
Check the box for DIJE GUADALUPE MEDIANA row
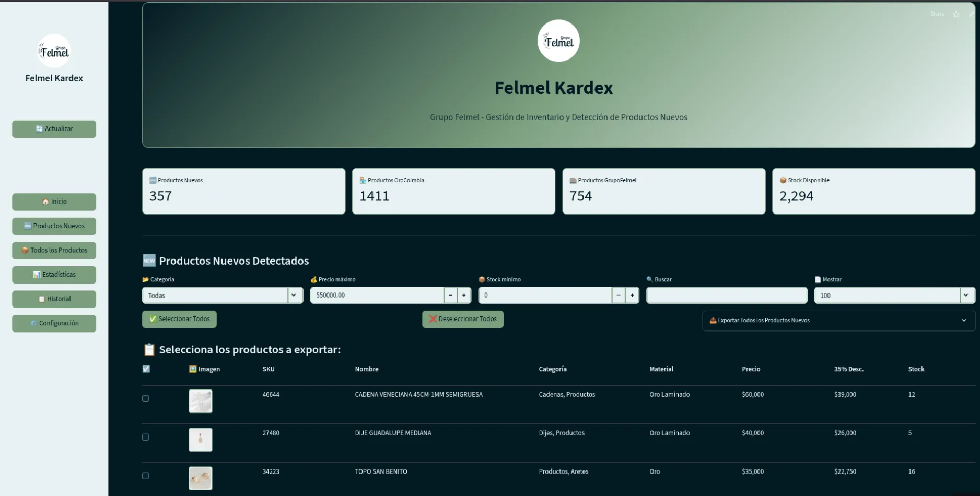146,438
